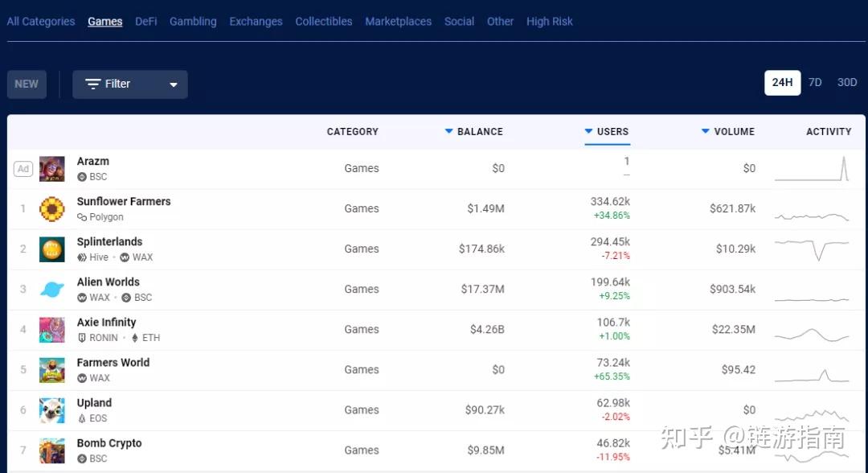Click the EOS chain icon under Upland
868x473 pixels.
[82, 419]
